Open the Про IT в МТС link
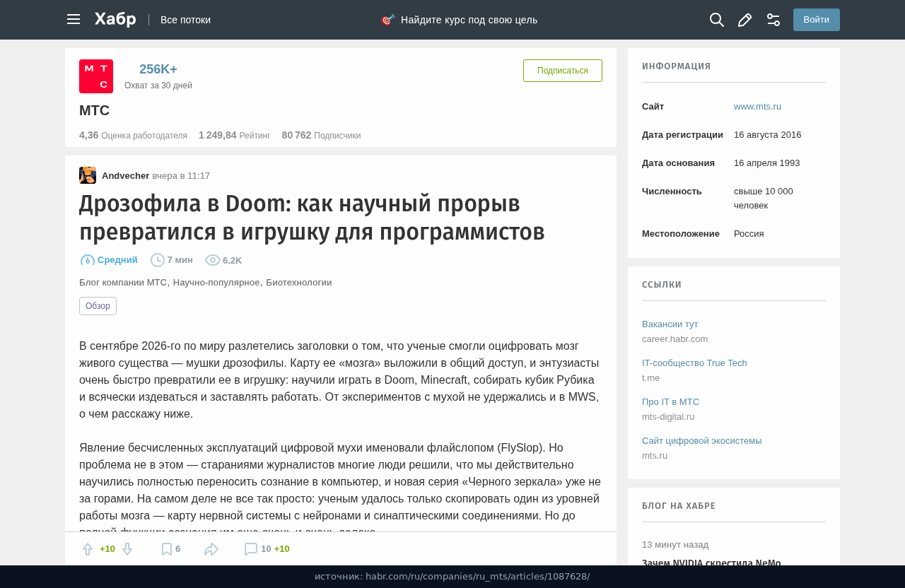The height and width of the screenshot is (588, 905). tap(670, 402)
